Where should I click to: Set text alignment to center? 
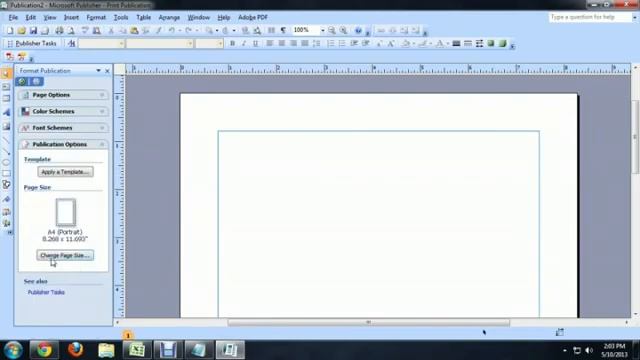coord(282,44)
